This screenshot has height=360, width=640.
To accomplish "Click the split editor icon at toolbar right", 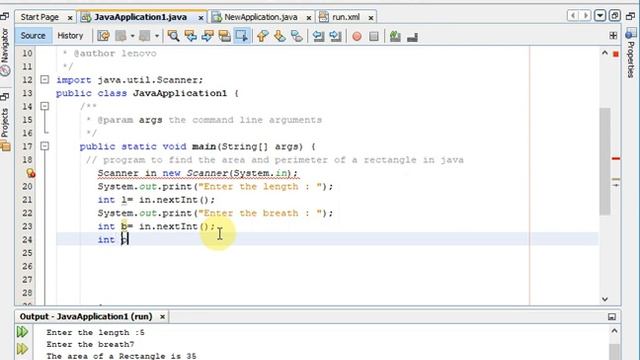I will (613, 36).
